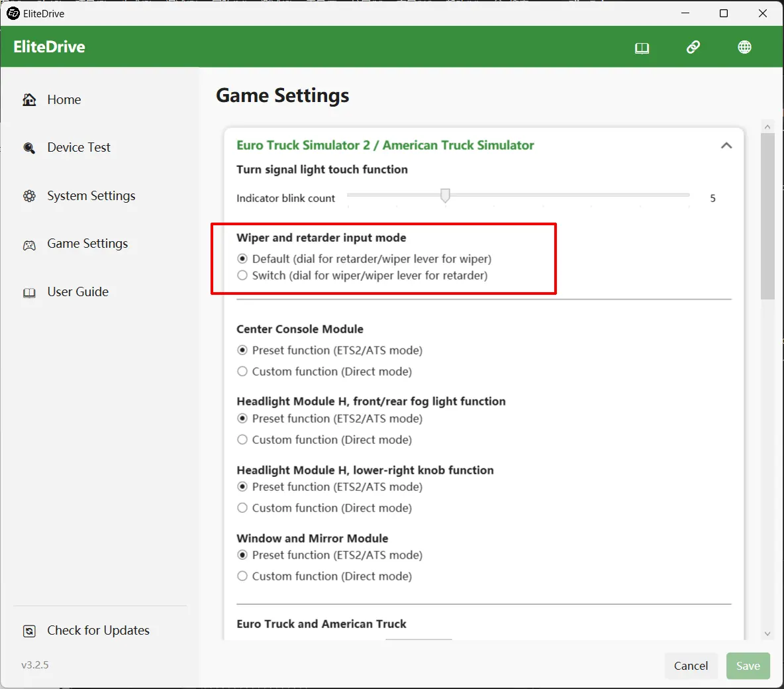Click the v3.2.5 version label
This screenshot has width=784, height=689.
coord(35,665)
